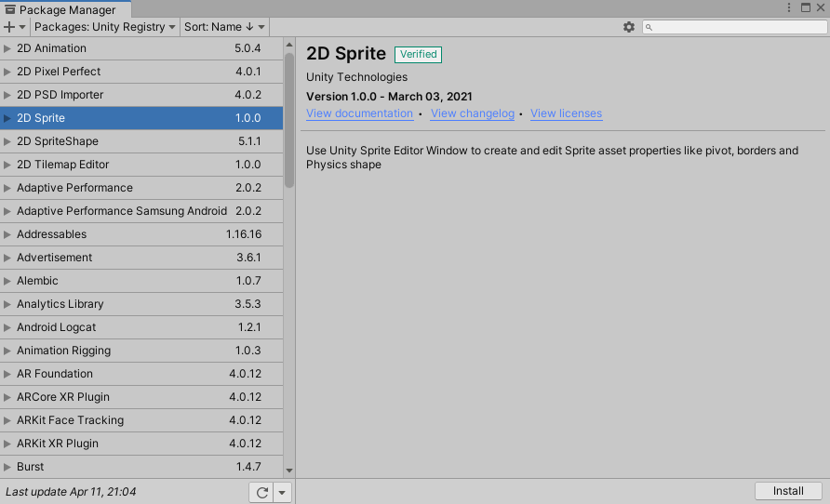Expand the Android Logcat package arrow
This screenshot has height=504, width=830.
[x=7, y=327]
